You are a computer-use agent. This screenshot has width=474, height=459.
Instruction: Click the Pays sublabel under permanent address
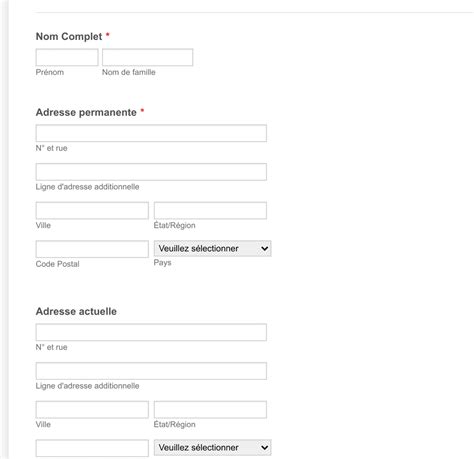click(x=162, y=263)
